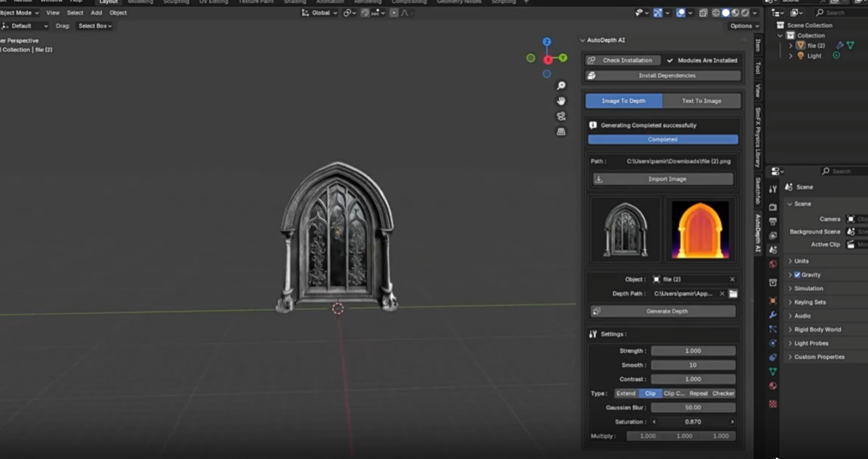
Task: Open the Item sidebar tab
Action: [757, 44]
